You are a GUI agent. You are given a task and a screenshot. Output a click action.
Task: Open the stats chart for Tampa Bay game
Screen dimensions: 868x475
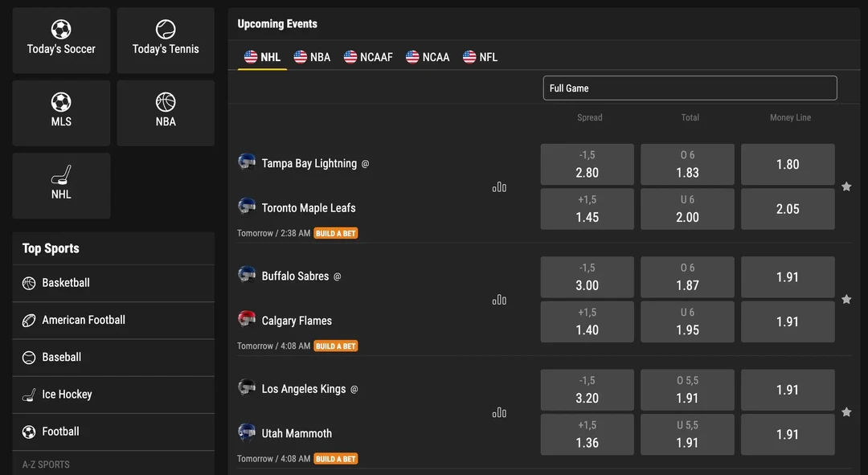(499, 186)
